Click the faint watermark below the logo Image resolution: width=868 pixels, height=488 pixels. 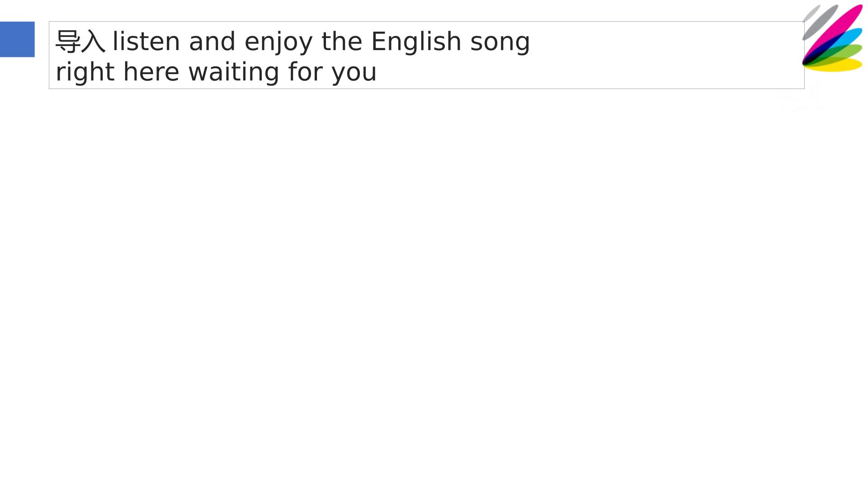pyautogui.click(x=800, y=97)
